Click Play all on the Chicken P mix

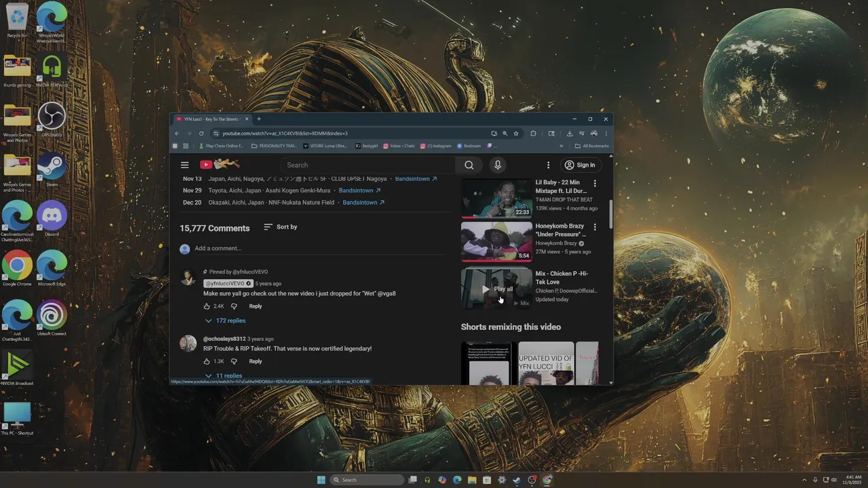[x=497, y=289]
